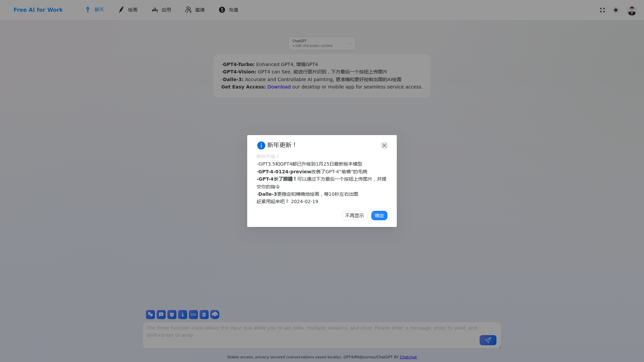Image resolution: width=644 pixels, height=362 pixels.
Task: Click the GPT4-Vision description line
Action: pyautogui.click(x=304, y=72)
